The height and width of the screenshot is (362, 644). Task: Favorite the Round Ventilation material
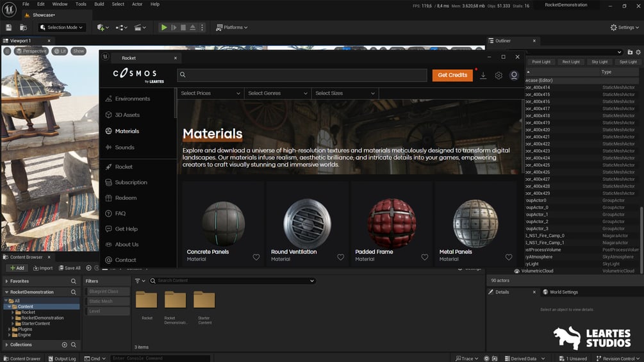[x=340, y=258]
